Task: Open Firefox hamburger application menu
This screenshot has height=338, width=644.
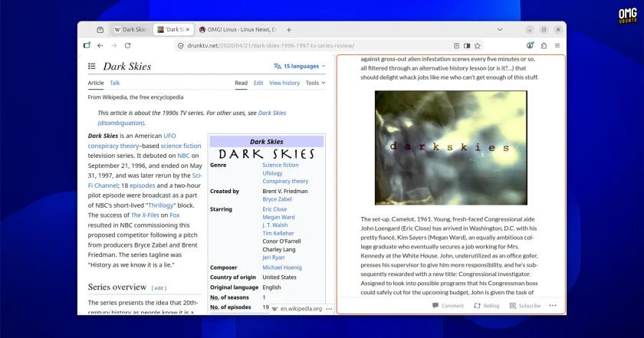Action: coord(557,45)
